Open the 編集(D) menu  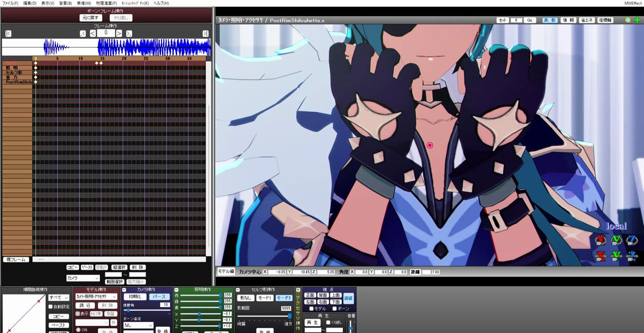click(x=30, y=3)
